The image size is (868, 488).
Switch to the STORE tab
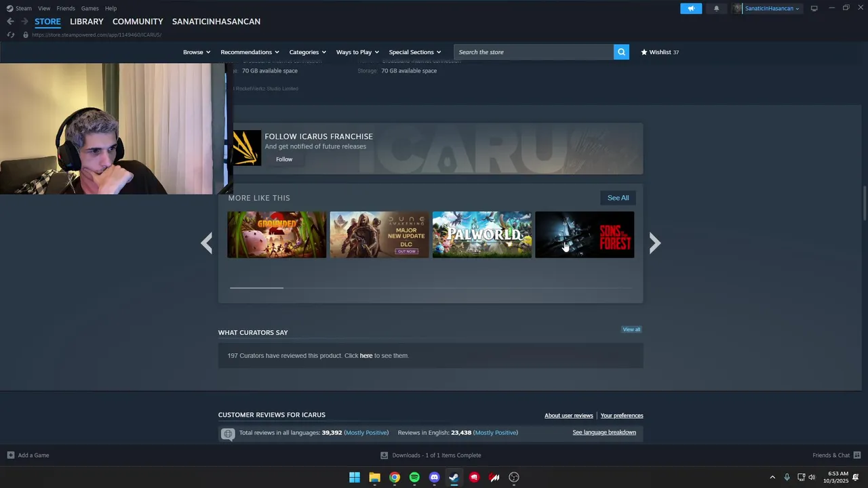[47, 22]
